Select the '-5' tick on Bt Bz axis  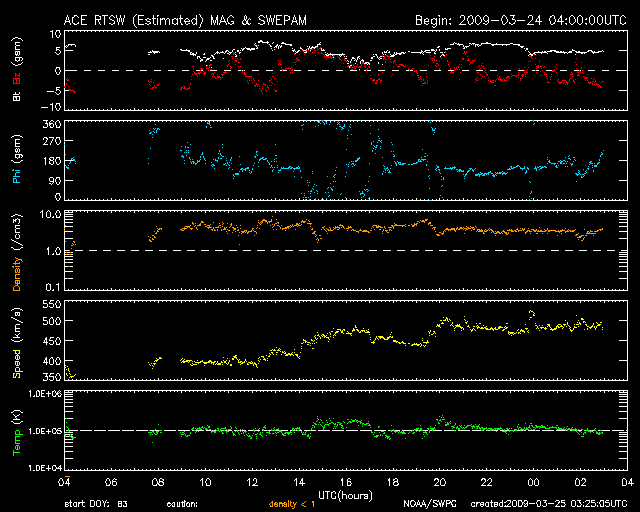coord(53,90)
